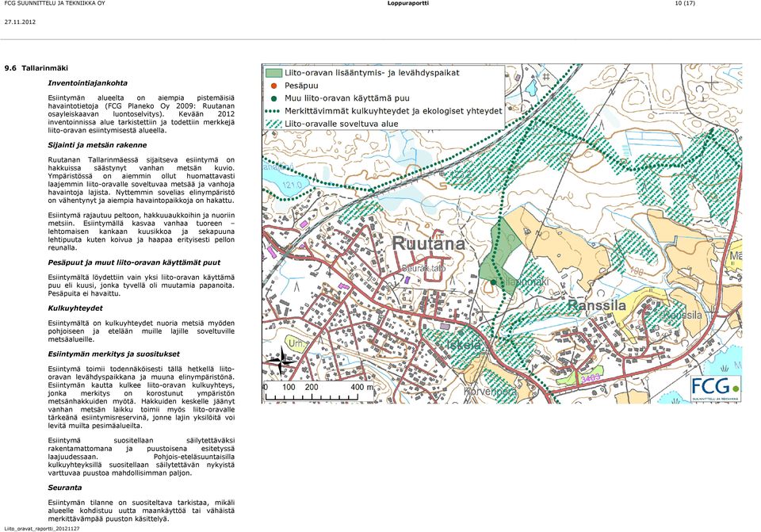Click the legend text Merkittävimmät kulkuyhteydet ja ekologiset yhteydet
The height and width of the screenshot is (532, 761).
(393, 111)
